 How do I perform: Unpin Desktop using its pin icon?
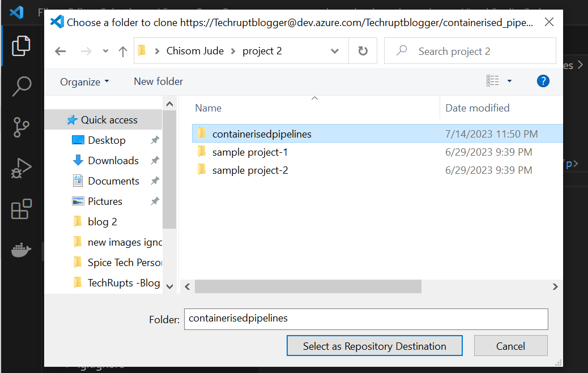tap(155, 140)
